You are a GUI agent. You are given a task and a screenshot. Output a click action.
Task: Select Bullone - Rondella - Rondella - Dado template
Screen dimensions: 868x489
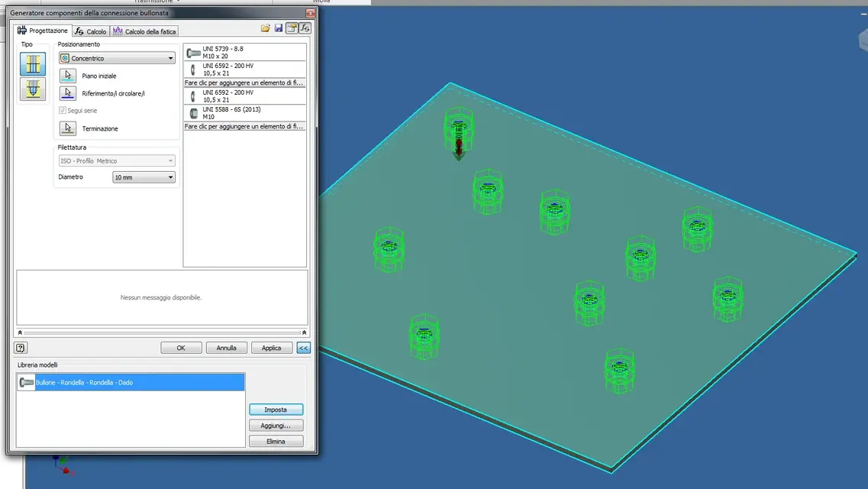pyautogui.click(x=131, y=382)
